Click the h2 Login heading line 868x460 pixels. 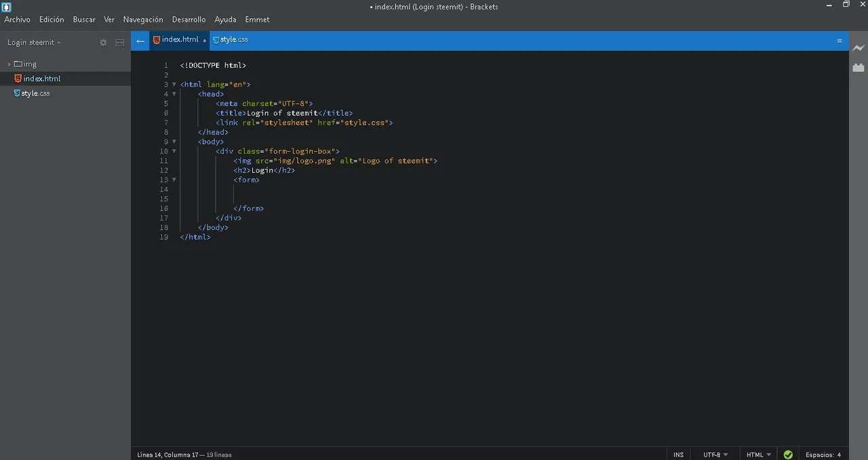click(264, 170)
